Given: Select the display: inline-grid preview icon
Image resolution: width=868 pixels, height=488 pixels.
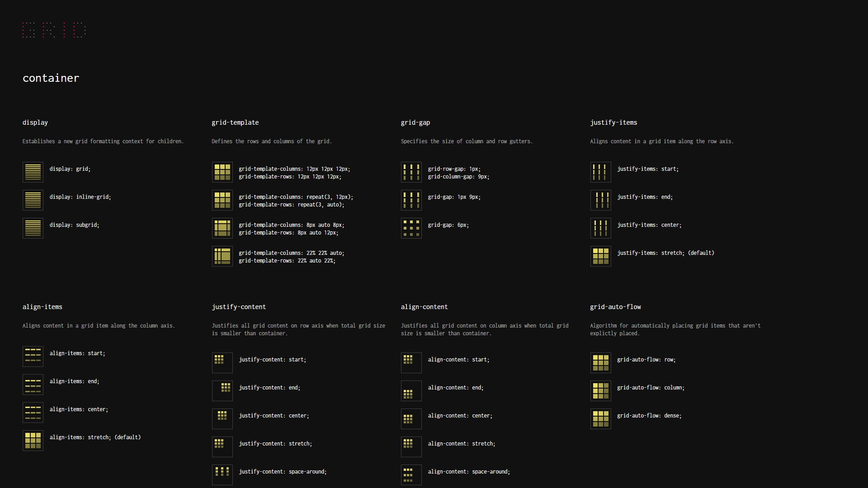Looking at the screenshot, I should 33,200.
